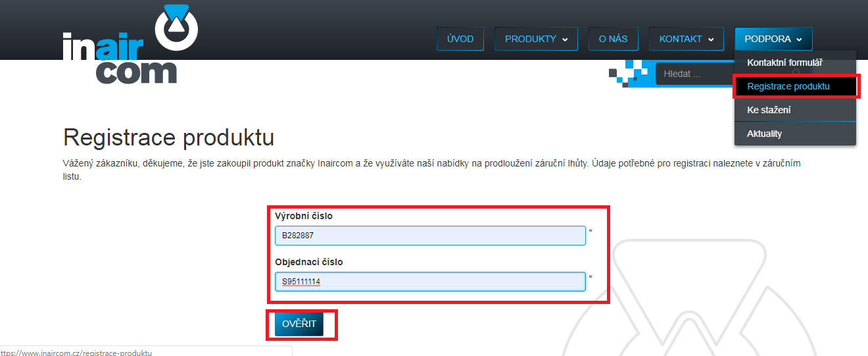Click the Registrace produktu page heading
Screen dimensions: 868x356
pyautogui.click(x=168, y=138)
